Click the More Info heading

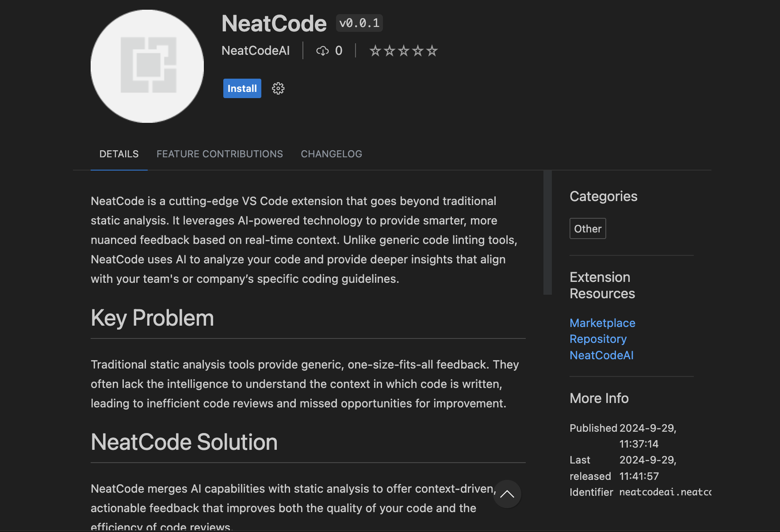[599, 398]
